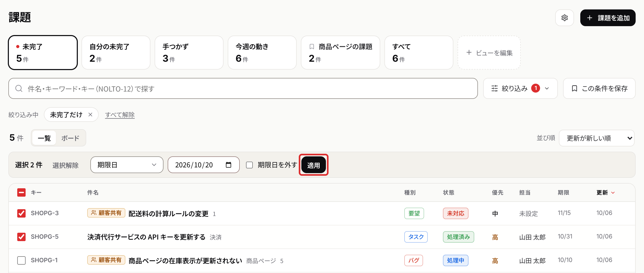
Task: Click the bookmark icon in 商品ページの課題 card
Action: [312, 47]
